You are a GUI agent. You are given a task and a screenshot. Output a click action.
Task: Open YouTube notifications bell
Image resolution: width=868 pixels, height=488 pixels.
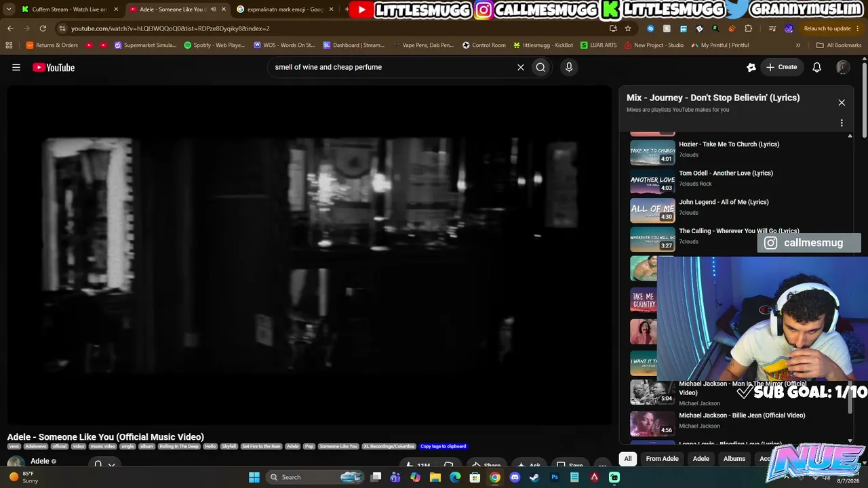tap(817, 67)
